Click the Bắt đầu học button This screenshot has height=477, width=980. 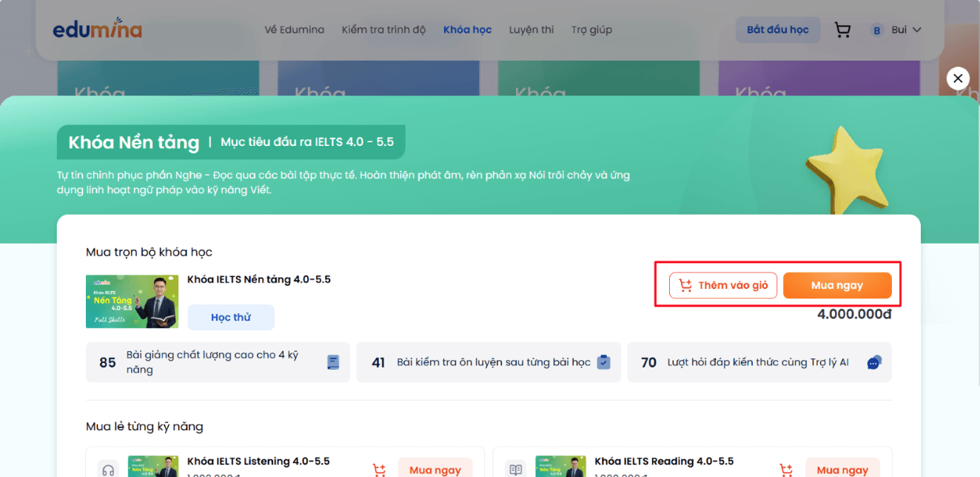(x=778, y=30)
